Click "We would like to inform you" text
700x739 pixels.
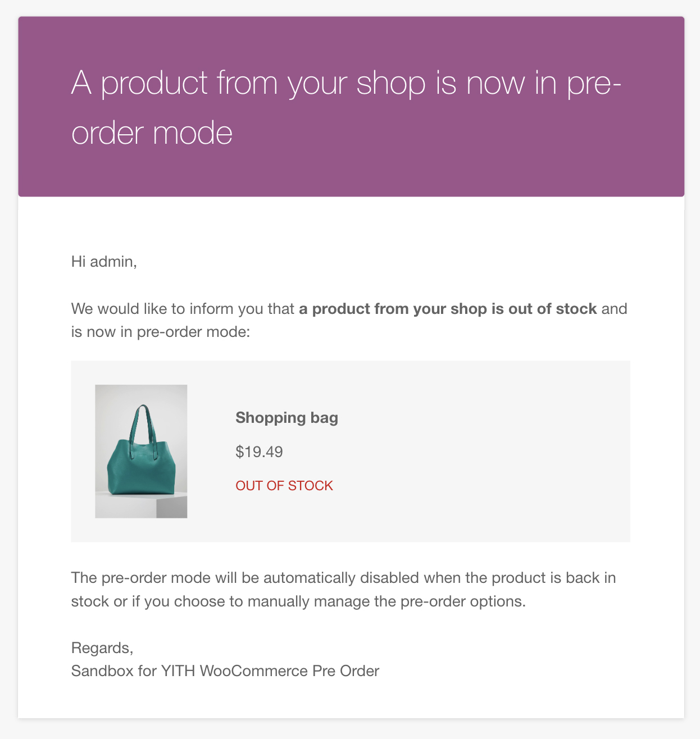pyautogui.click(x=183, y=309)
